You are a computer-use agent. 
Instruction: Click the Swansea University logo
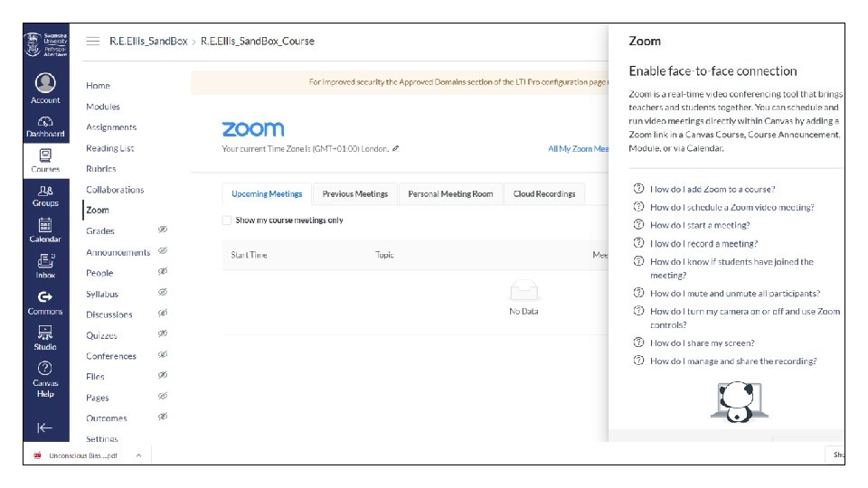(x=46, y=44)
